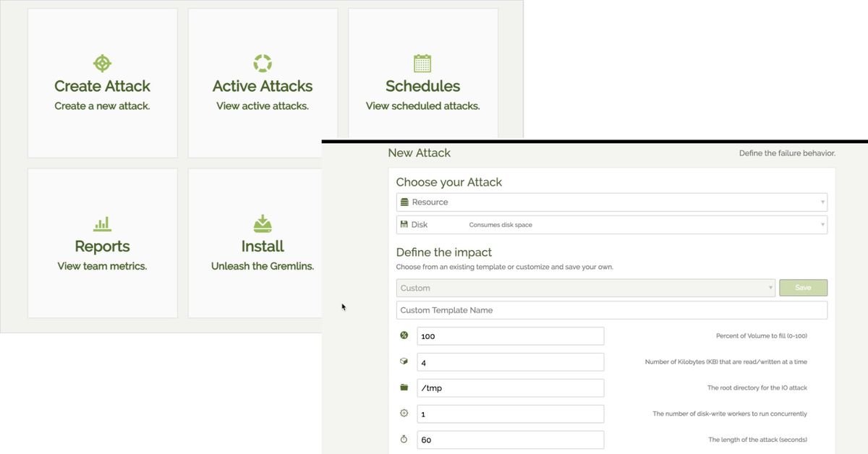Click the "Define the failure behavior." text
Image resolution: width=868 pixels, height=454 pixels.
point(788,153)
